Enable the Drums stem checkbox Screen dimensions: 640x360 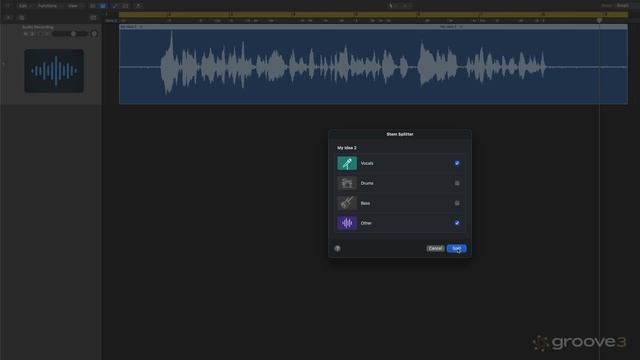click(457, 183)
